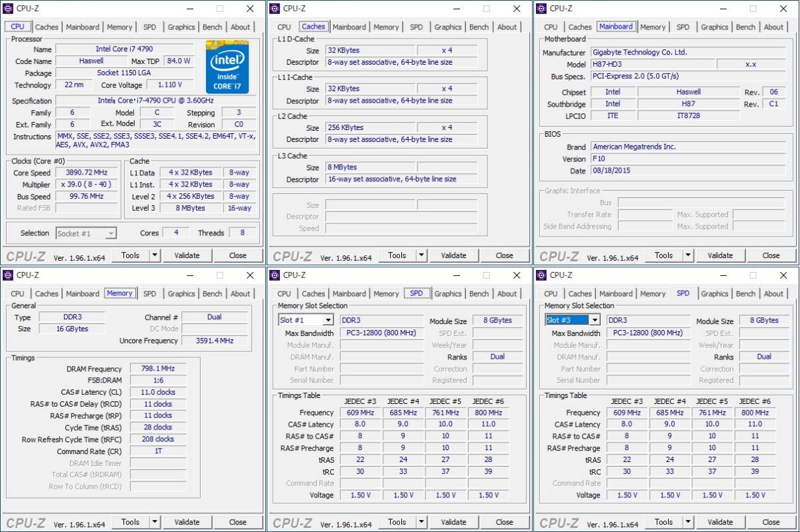
Task: Click motherboard model value H87-HD3
Action: 652,65
